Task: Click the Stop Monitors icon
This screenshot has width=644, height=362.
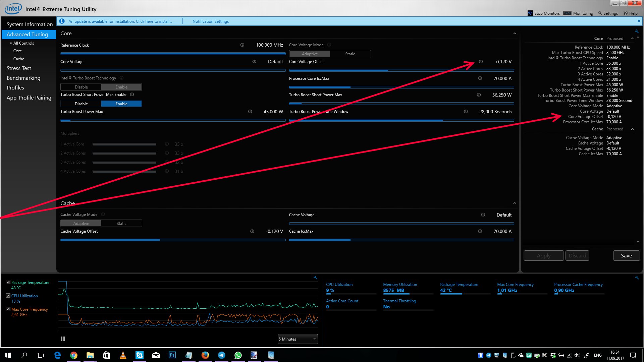Action: click(530, 13)
